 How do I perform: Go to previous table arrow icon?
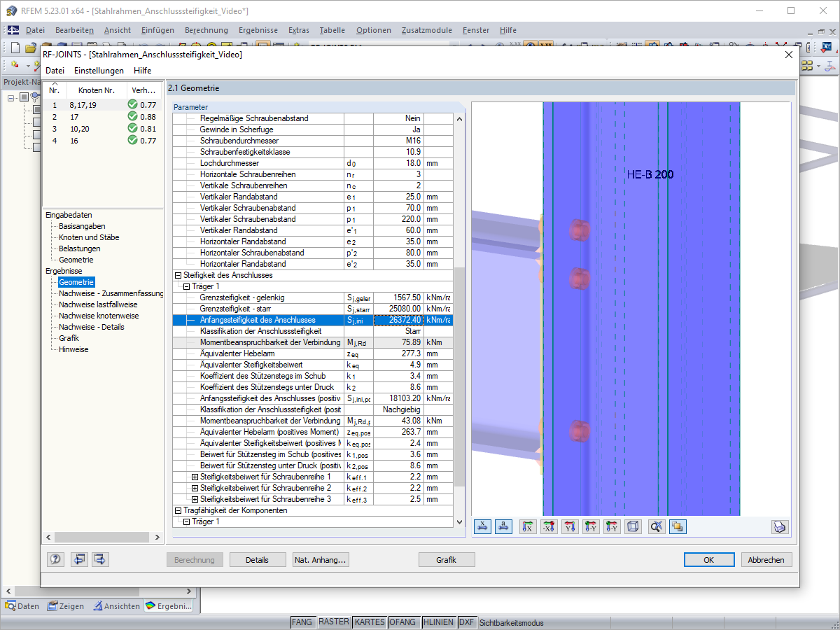pos(78,559)
